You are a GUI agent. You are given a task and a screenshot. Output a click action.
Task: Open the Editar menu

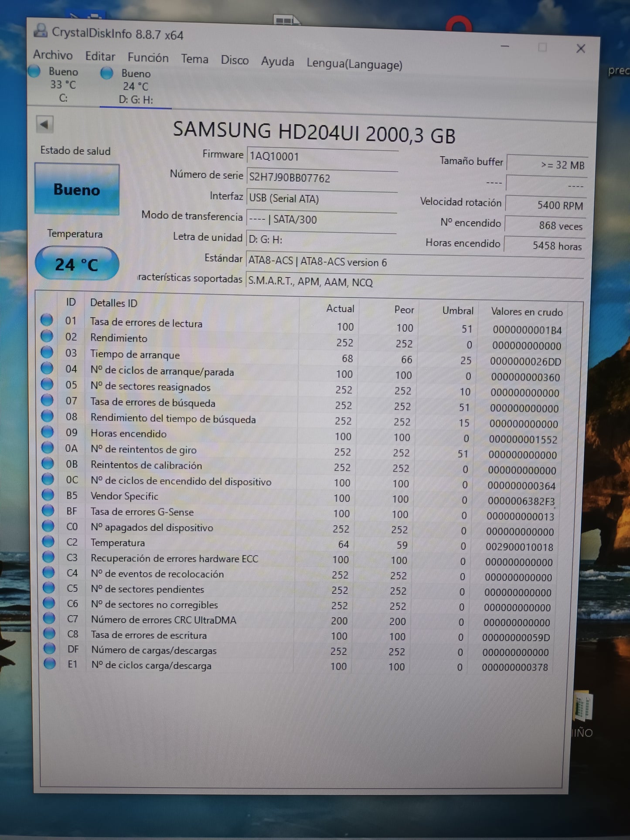[100, 56]
